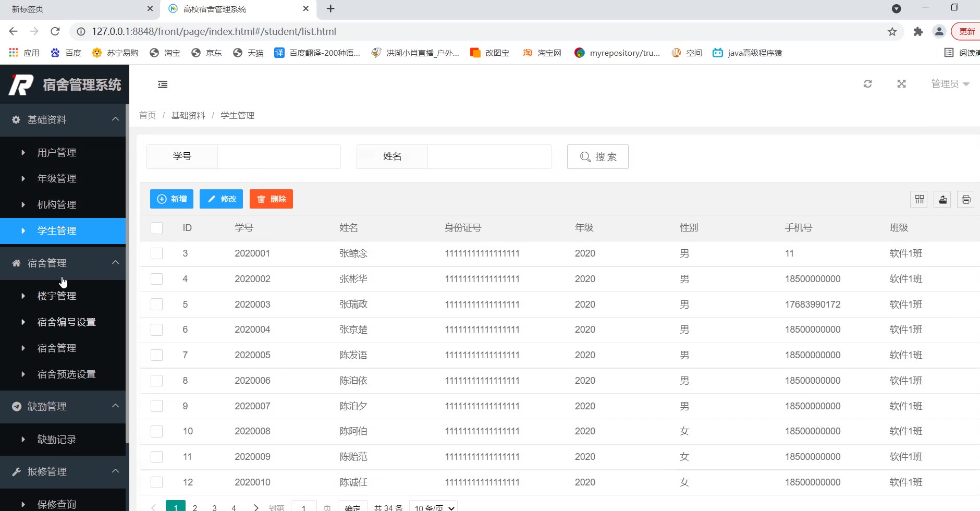Check the row for 陈泊依
This screenshot has width=980, height=511.
156,381
